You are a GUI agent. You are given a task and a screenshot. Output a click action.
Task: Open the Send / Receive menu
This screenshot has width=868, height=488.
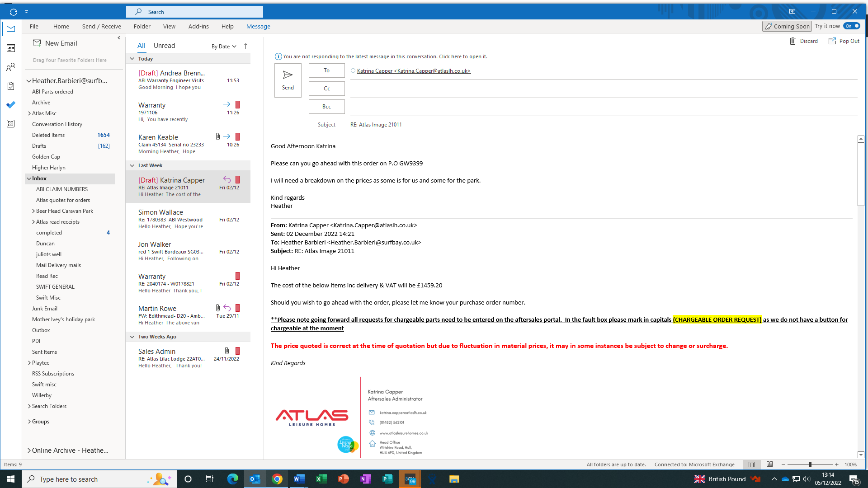(101, 27)
